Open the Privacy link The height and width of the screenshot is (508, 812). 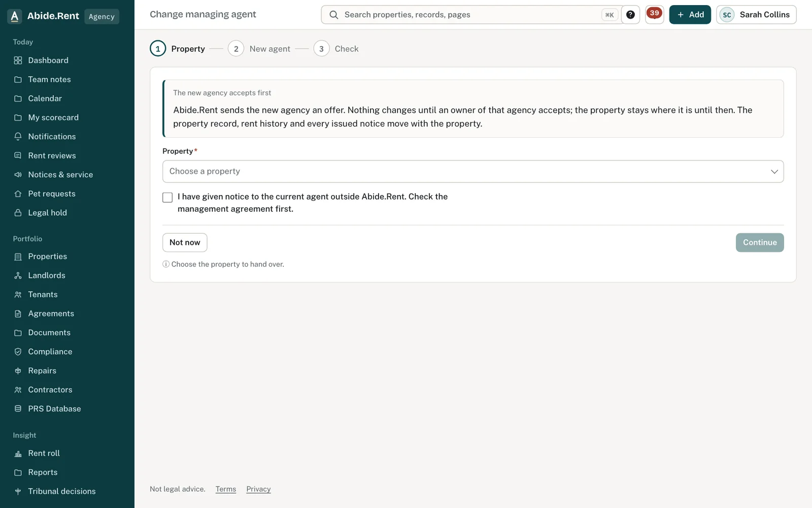258,489
